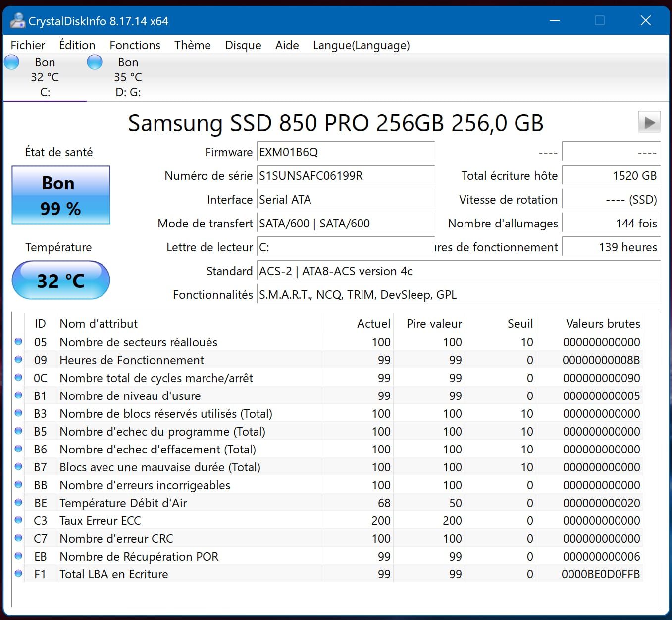Open the Disque menu
672x620 pixels.
(x=243, y=45)
